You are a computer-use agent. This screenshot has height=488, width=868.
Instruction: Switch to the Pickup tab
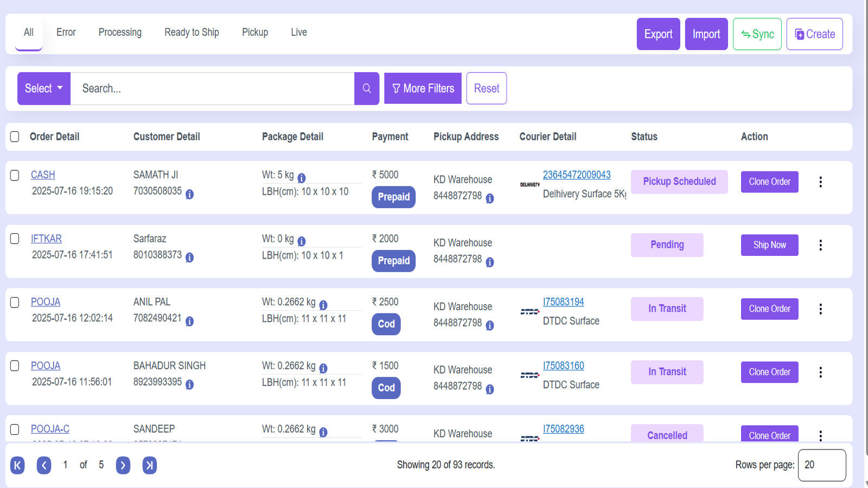pos(255,33)
